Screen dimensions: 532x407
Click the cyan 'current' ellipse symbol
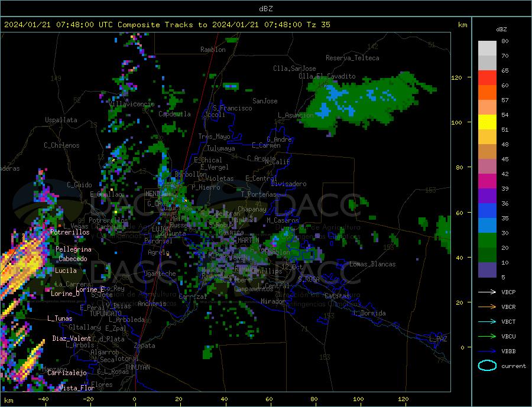click(x=487, y=366)
